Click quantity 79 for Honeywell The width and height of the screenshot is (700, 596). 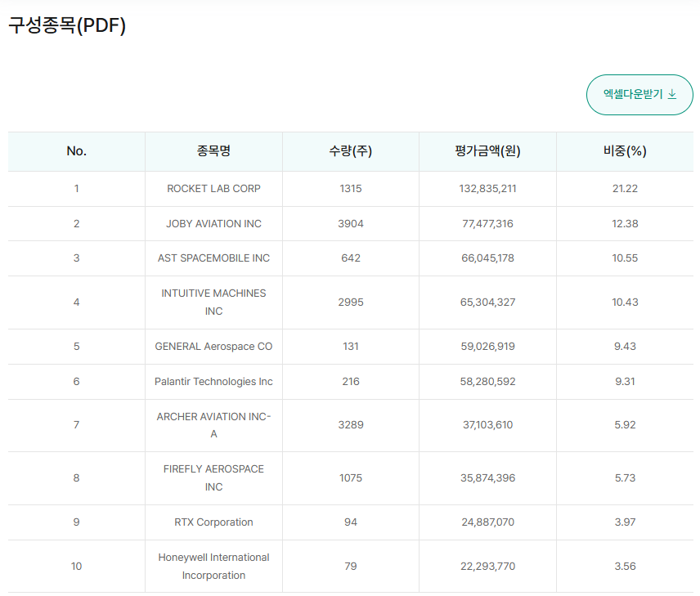click(351, 567)
